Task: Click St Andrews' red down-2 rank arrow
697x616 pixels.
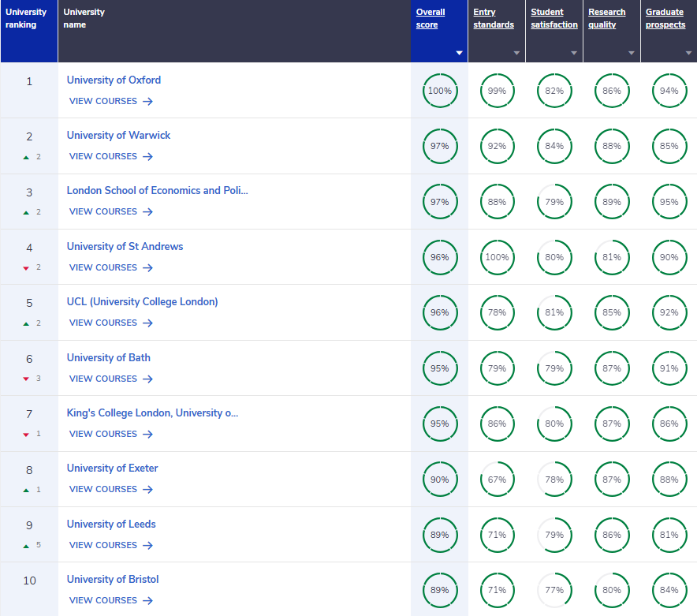Action: [x=26, y=267]
